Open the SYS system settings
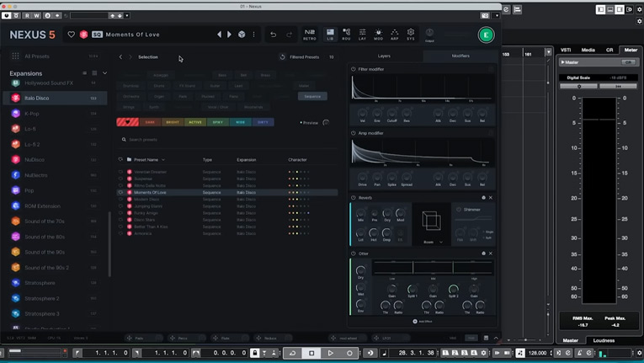The width and height of the screenshot is (644, 363). pos(410,35)
